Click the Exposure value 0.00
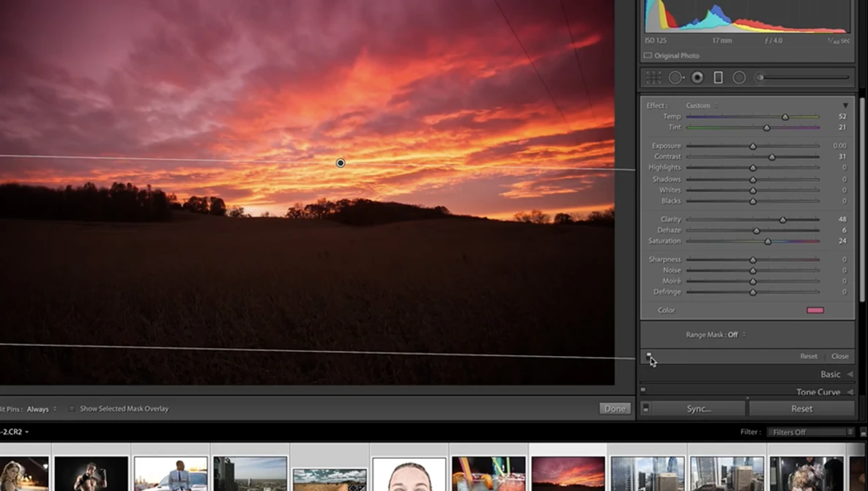Viewport: 868px width, 491px height. (839, 146)
